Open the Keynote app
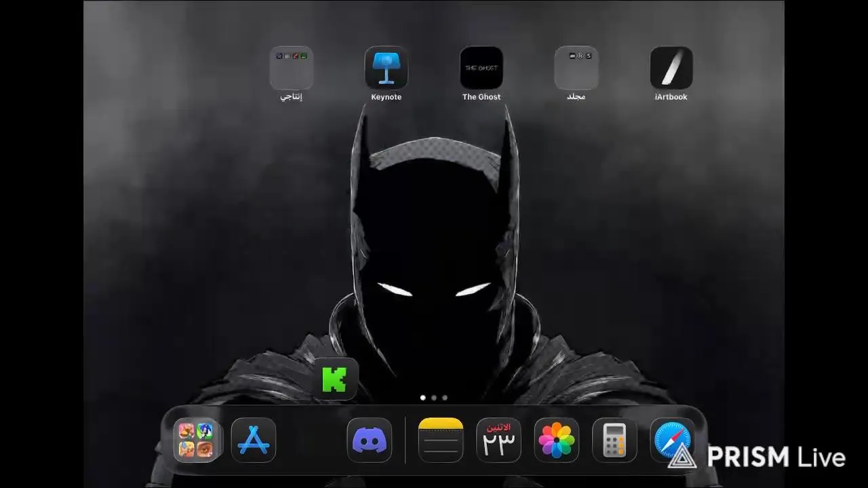 (x=387, y=68)
